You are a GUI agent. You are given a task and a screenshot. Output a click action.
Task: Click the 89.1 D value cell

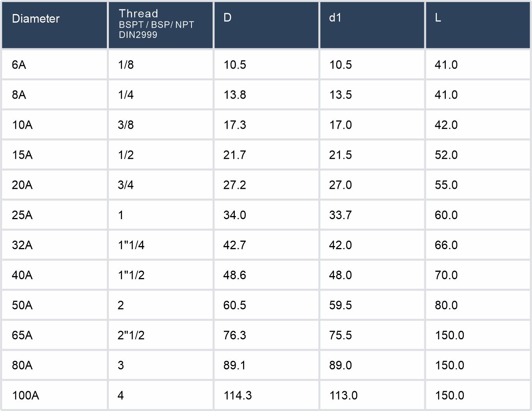235,365
